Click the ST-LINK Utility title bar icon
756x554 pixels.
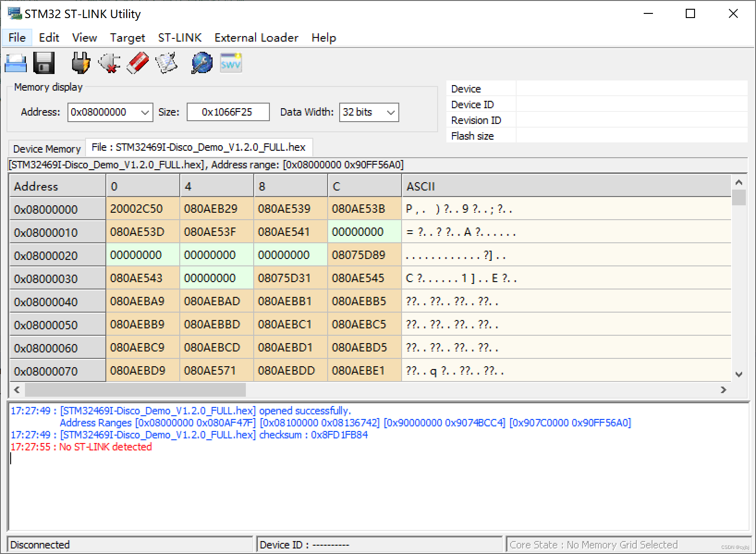pyautogui.click(x=14, y=13)
